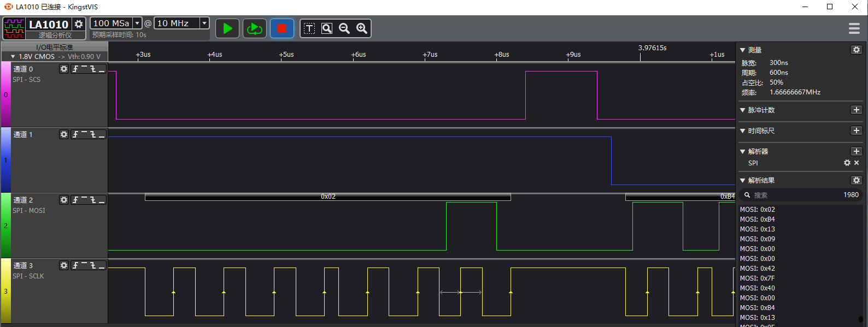The width and height of the screenshot is (868, 327).
Task: Start repeated loop capture
Action: tap(254, 28)
